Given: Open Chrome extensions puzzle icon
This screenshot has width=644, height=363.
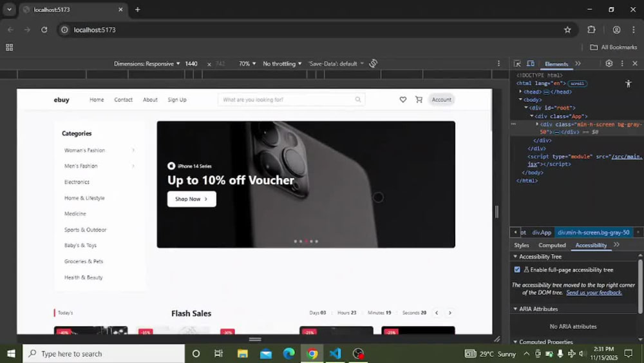Looking at the screenshot, I should tap(591, 30).
